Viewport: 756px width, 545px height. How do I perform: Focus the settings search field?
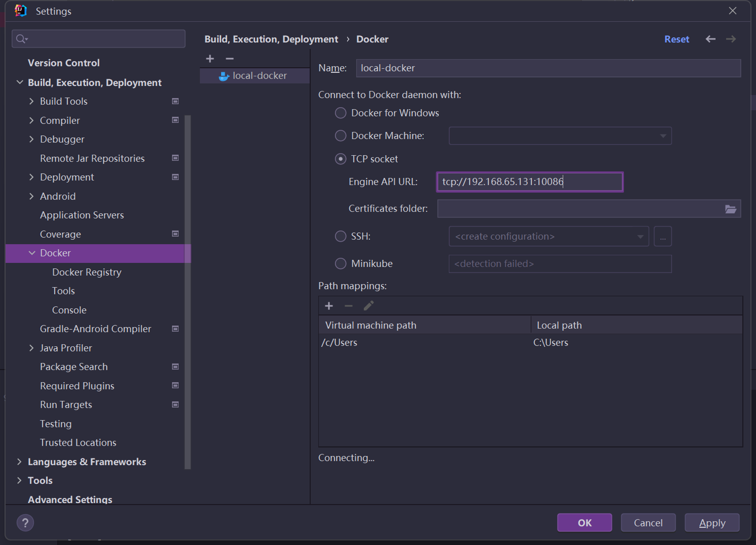[x=98, y=39]
